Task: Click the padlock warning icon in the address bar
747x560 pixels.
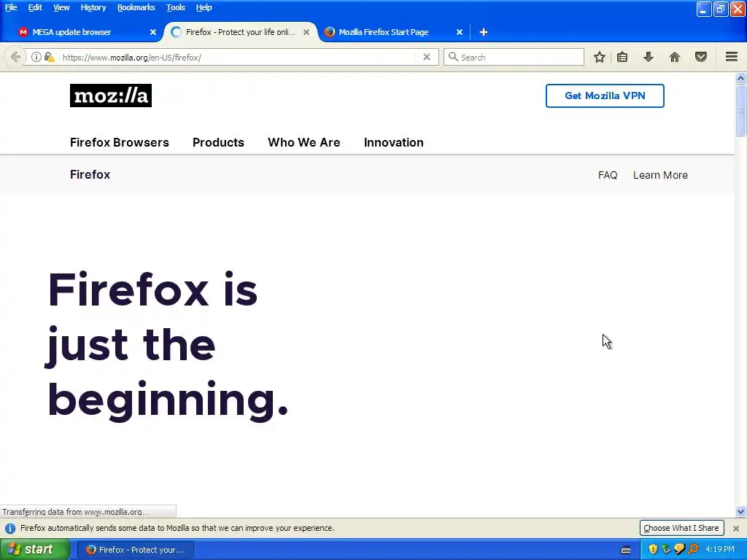Action: tap(49, 57)
